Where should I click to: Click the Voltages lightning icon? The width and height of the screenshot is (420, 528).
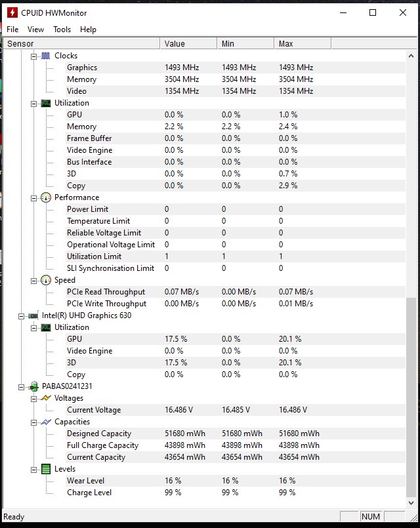click(x=46, y=398)
